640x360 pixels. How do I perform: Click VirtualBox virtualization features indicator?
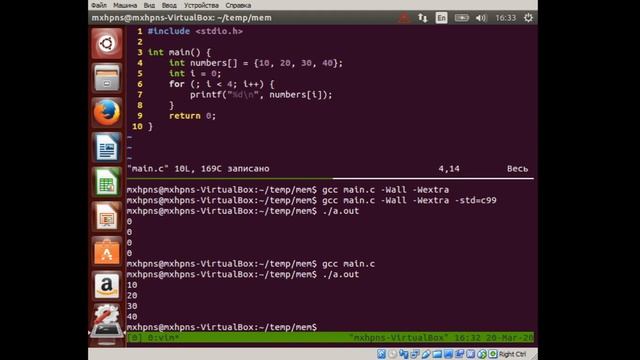click(471, 354)
